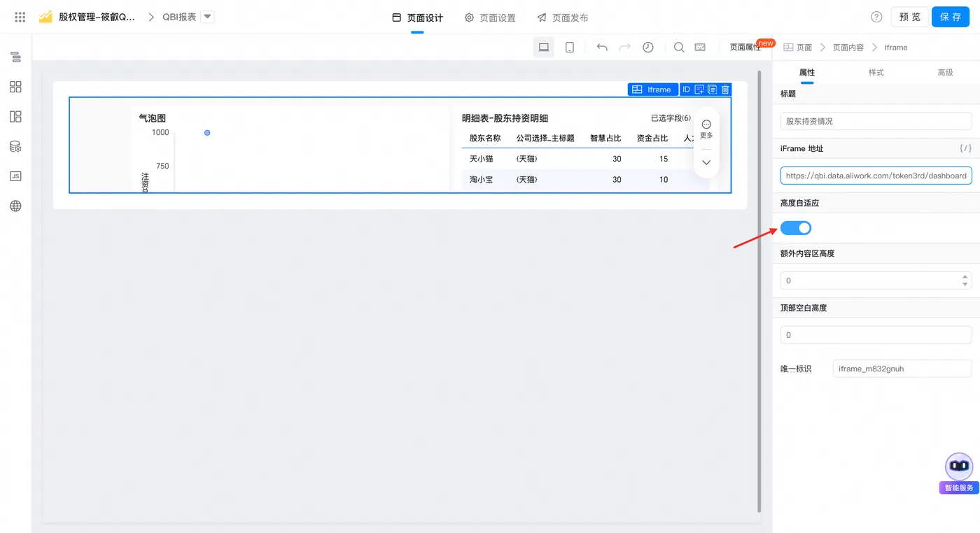The height and width of the screenshot is (533, 980).
Task: Click the 预览 button
Action: [x=909, y=17]
